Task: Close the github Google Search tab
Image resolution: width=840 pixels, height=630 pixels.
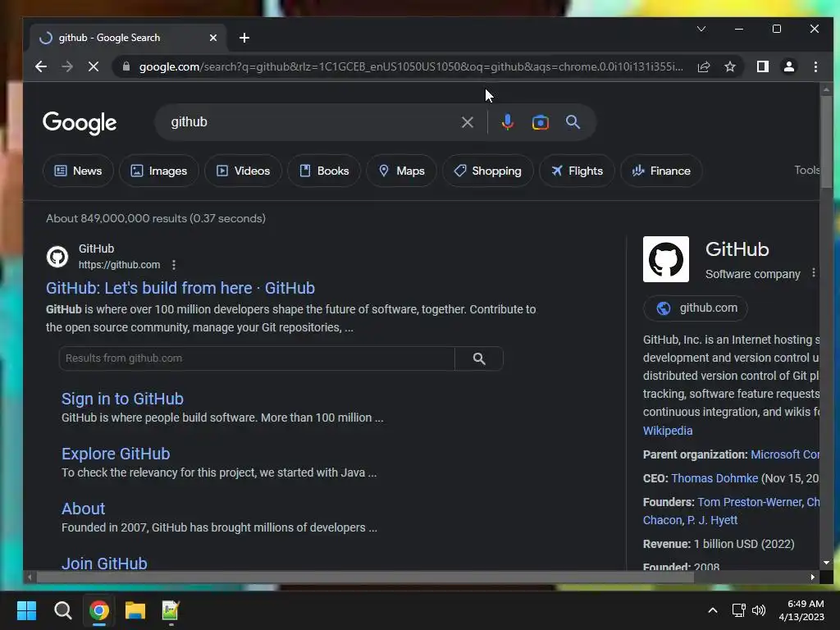Action: click(x=213, y=38)
